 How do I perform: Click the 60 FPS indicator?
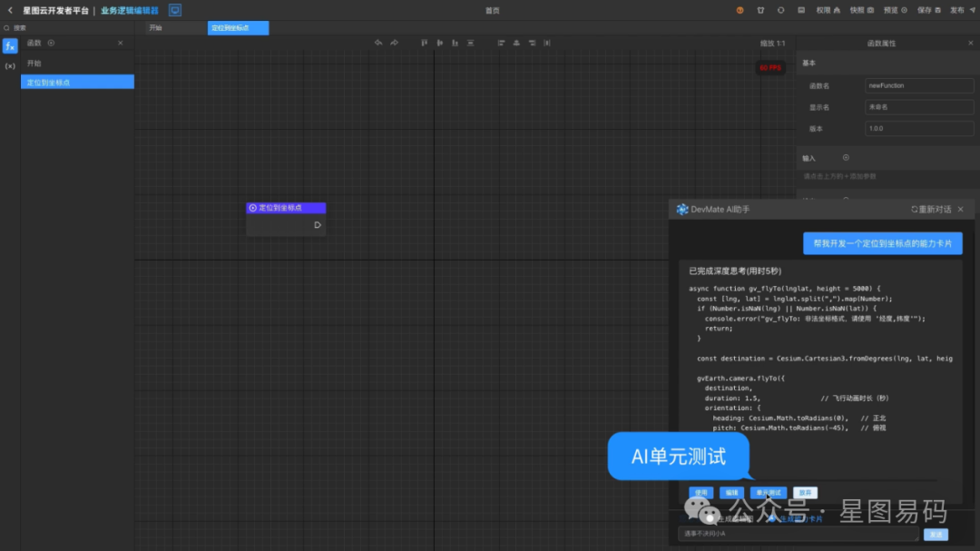770,67
